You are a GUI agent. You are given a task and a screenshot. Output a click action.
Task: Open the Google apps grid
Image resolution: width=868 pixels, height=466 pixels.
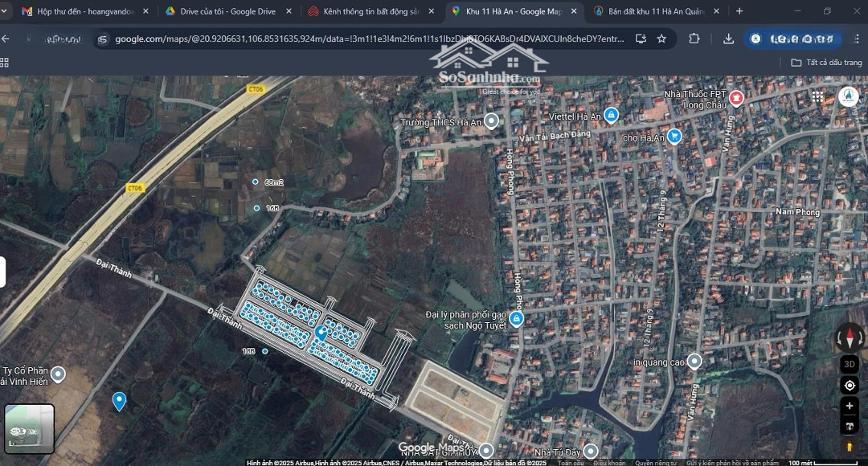click(817, 96)
